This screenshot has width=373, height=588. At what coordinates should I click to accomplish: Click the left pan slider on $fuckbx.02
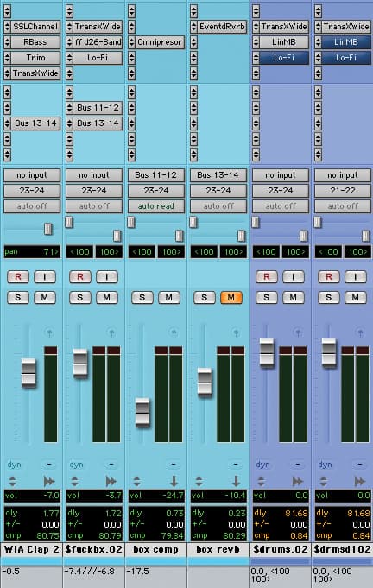[69, 222]
